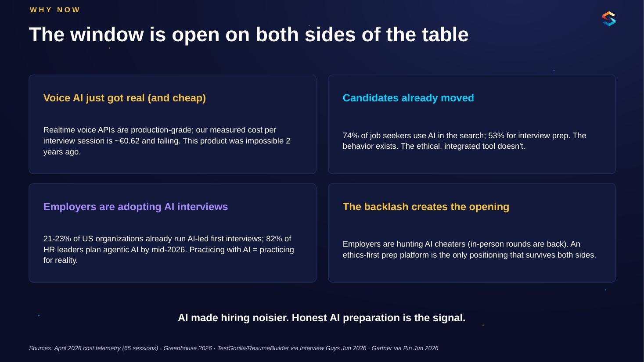This screenshot has height=362, width=644.
Task: Select 'Employers are adopting AI interviews' heading
Action: point(136,207)
